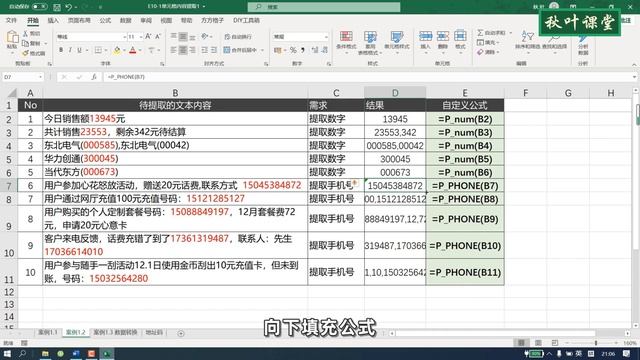Click the Bottom Align icon

[x=192, y=37]
